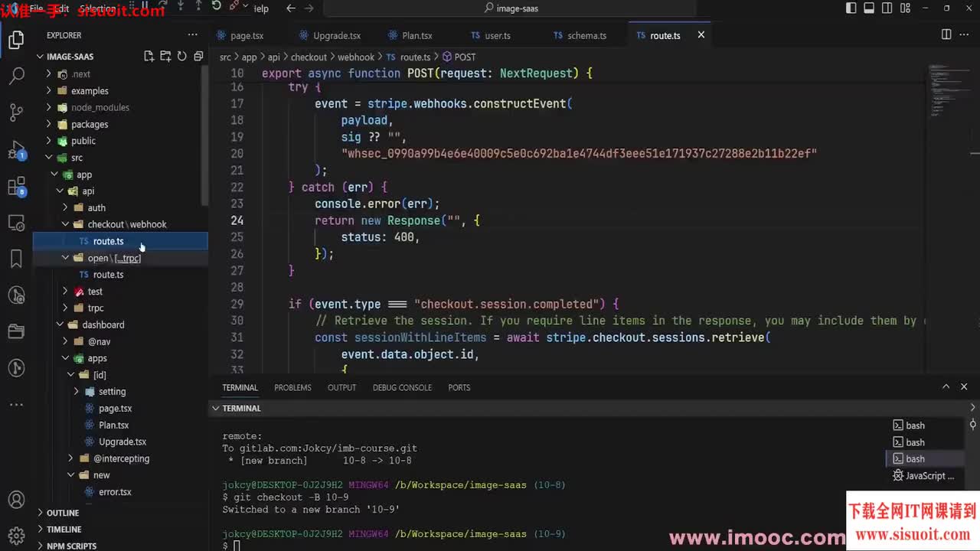Expand the auth folder
This screenshot has height=551, width=980.
pyautogui.click(x=65, y=207)
